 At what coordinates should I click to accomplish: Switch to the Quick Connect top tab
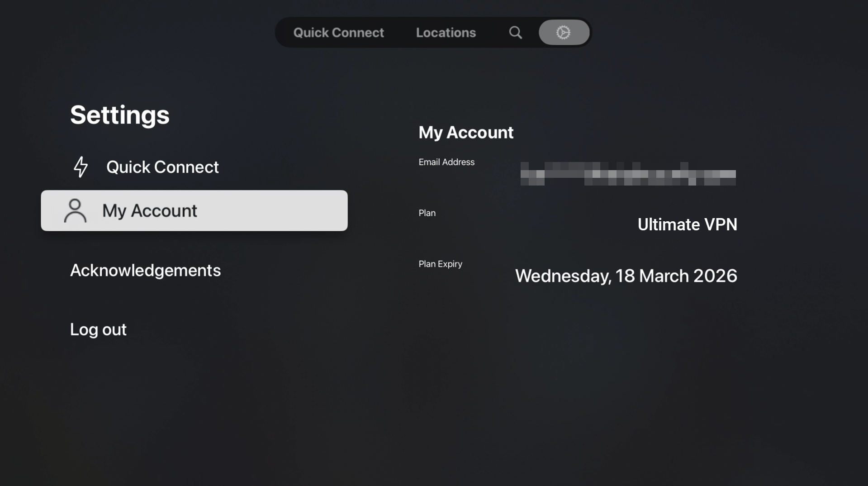(338, 33)
